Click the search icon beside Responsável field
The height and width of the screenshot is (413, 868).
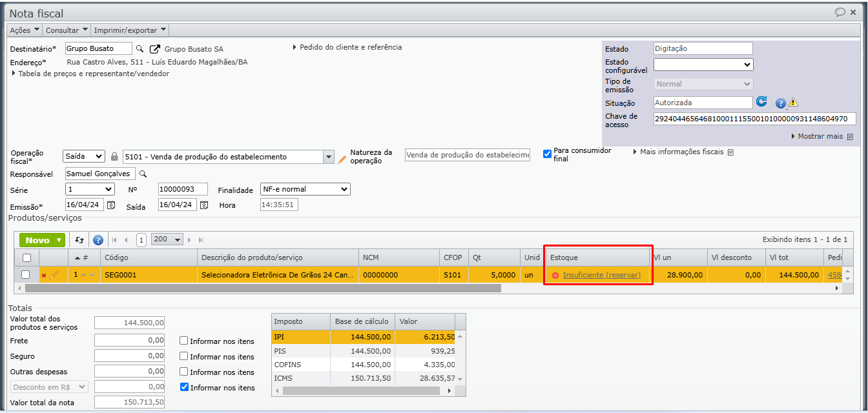tap(143, 174)
